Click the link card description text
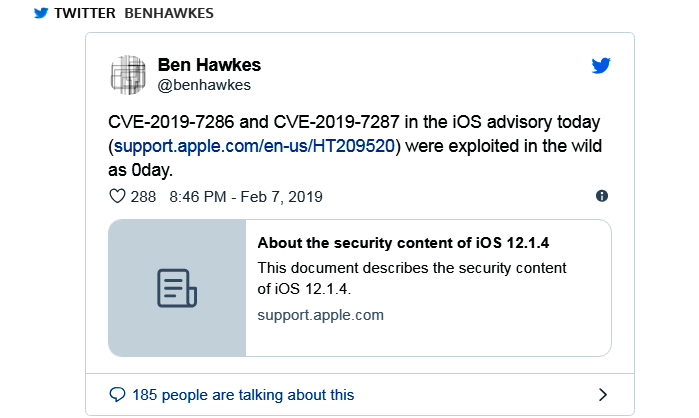 tap(412, 278)
